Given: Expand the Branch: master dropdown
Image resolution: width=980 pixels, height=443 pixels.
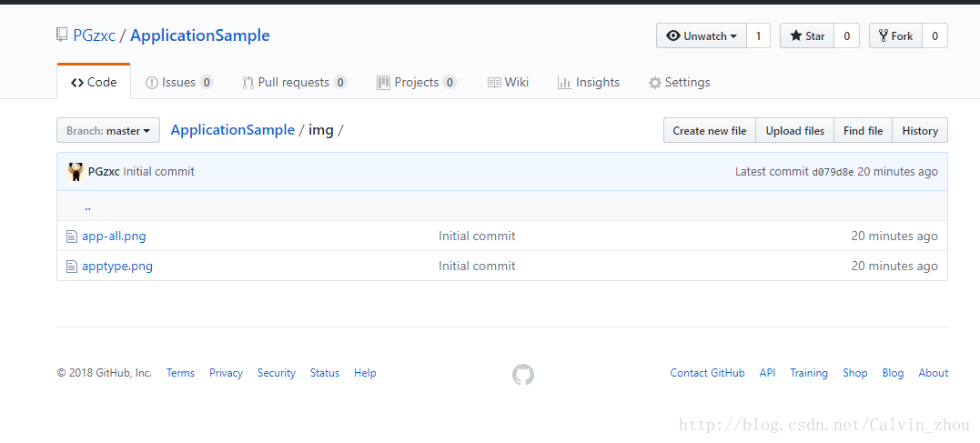Looking at the screenshot, I should (108, 131).
